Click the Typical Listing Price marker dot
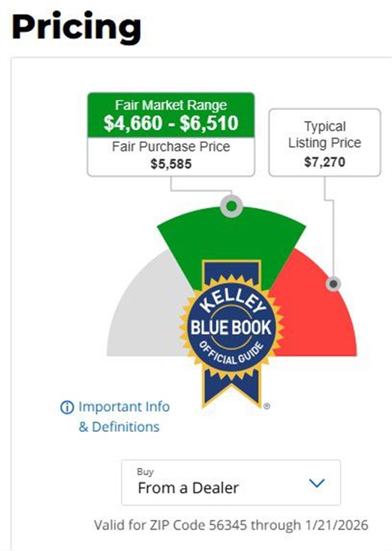Screen dimensions: 392x551 333,284
